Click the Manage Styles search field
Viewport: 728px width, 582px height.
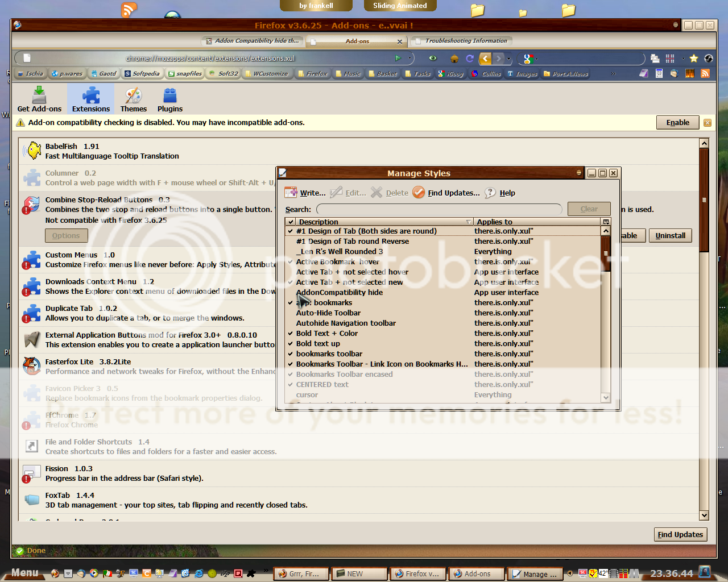439,209
